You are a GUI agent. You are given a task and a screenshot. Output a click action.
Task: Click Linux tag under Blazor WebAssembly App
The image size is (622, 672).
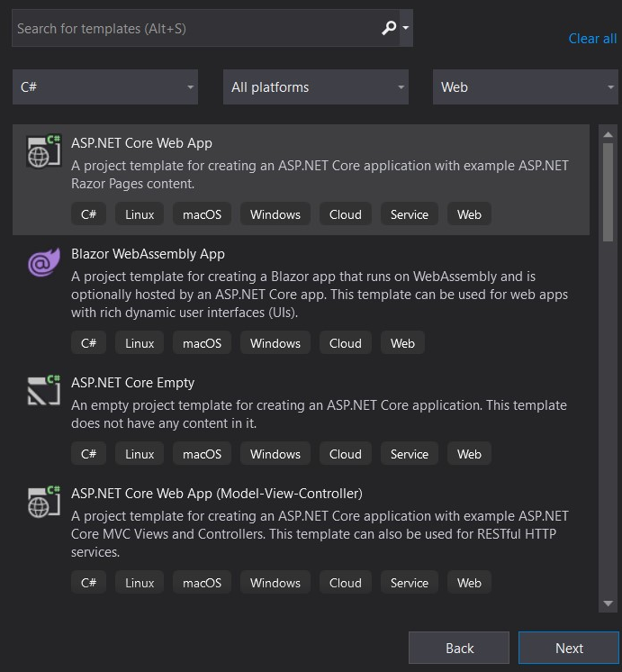click(x=140, y=343)
